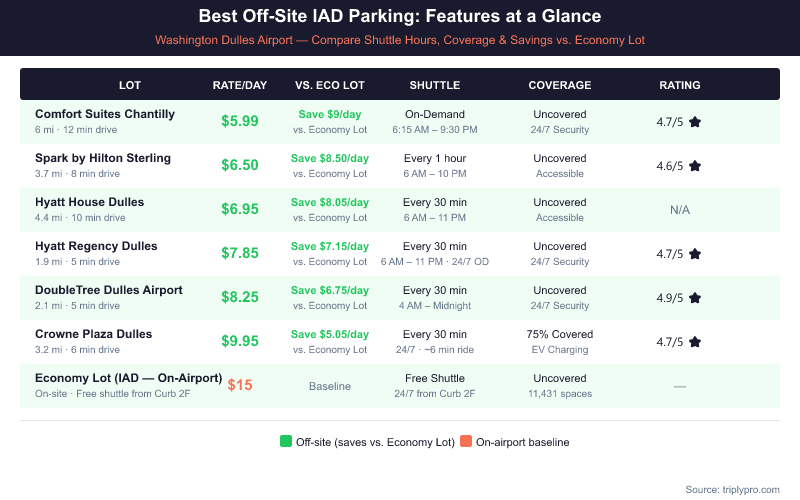
Task: Click the $15 Economy Lot rate
Action: (x=240, y=385)
